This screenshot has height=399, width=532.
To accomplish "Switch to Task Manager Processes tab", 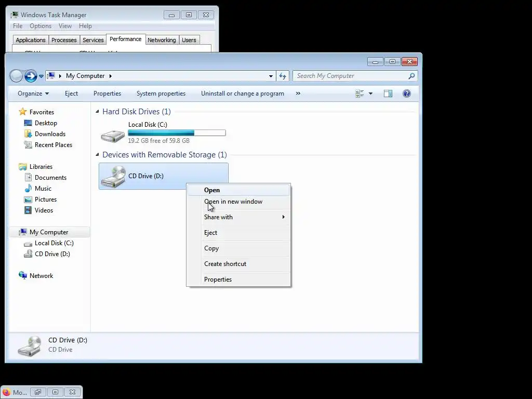I will [64, 40].
